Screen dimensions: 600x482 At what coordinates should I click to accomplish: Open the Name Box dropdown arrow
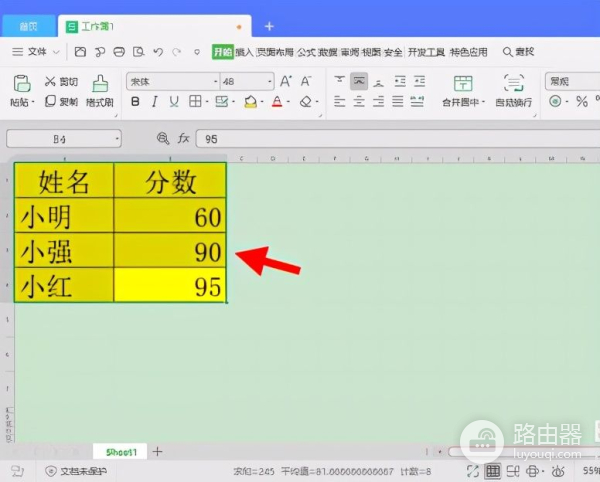117,138
